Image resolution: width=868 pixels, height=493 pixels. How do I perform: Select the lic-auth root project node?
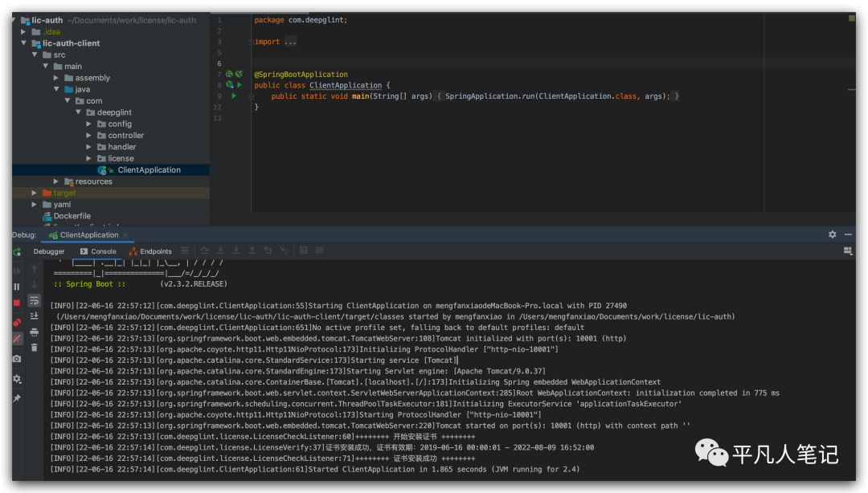coord(111,20)
